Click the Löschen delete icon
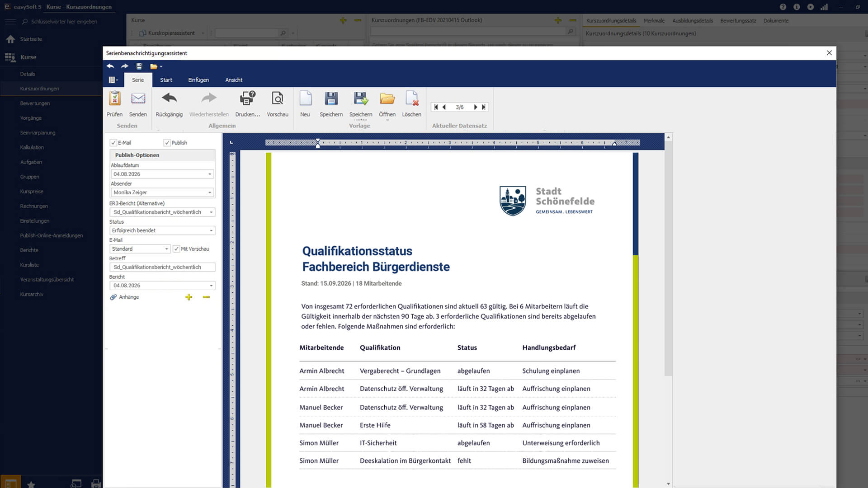The height and width of the screenshot is (488, 868). point(411,99)
